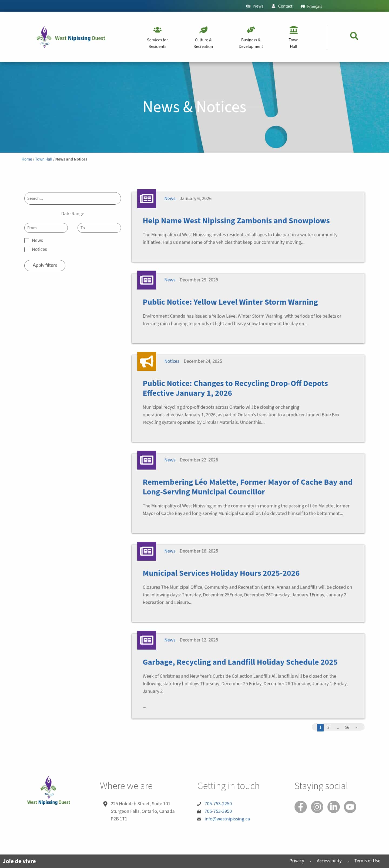Open the LinkedIn social icon

pyautogui.click(x=333, y=807)
